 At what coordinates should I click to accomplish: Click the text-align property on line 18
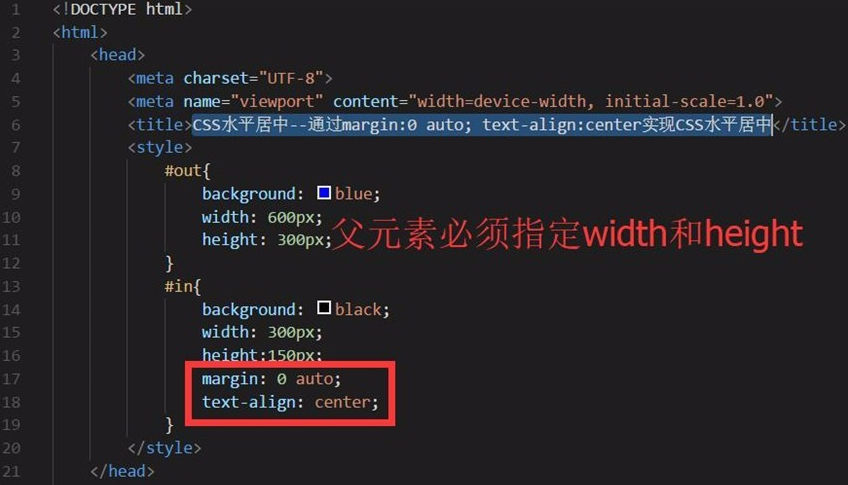click(x=249, y=402)
